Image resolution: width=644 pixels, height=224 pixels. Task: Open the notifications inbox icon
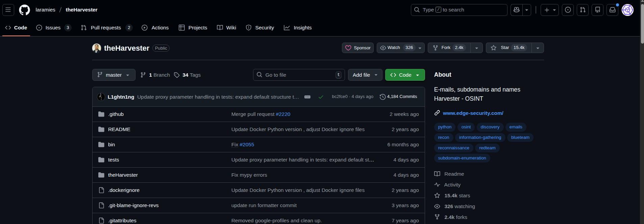(613, 10)
